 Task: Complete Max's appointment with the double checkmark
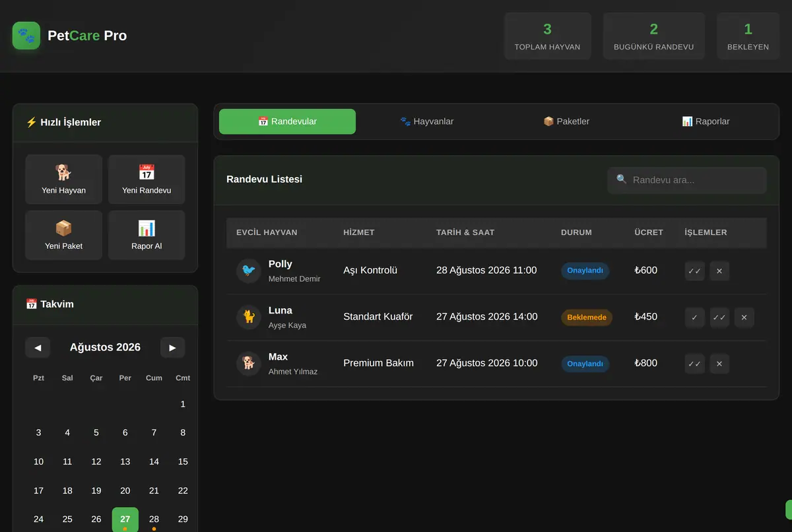[694, 363]
